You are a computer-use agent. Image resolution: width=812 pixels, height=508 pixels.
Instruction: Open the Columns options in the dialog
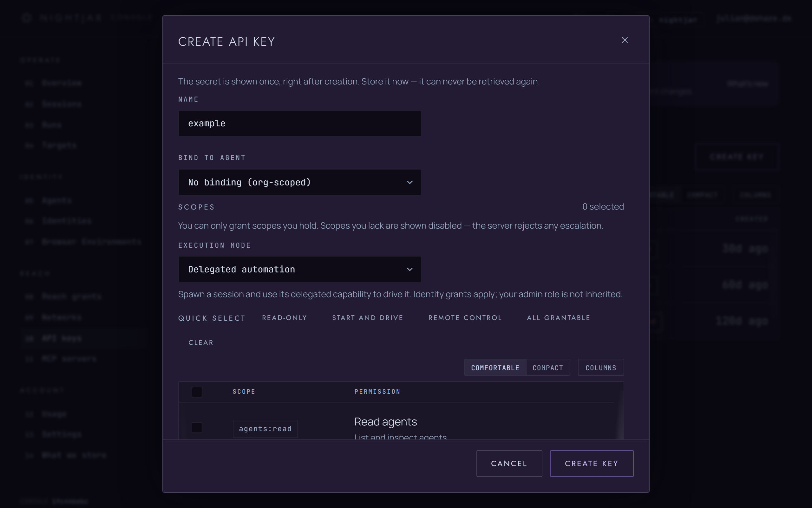(x=601, y=368)
